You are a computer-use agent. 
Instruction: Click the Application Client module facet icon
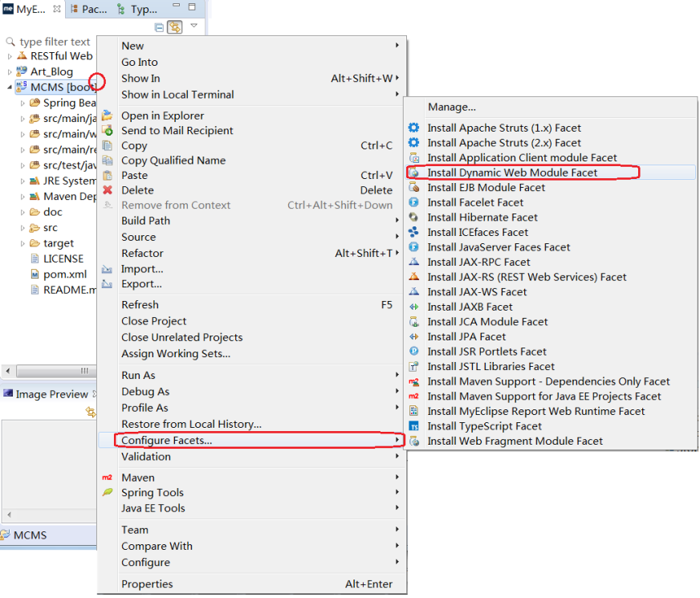point(414,157)
